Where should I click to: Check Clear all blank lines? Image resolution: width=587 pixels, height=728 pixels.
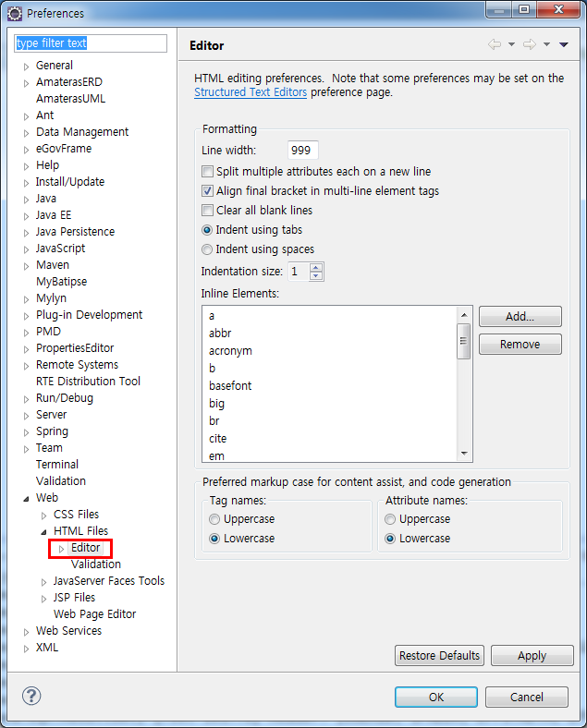tap(208, 211)
